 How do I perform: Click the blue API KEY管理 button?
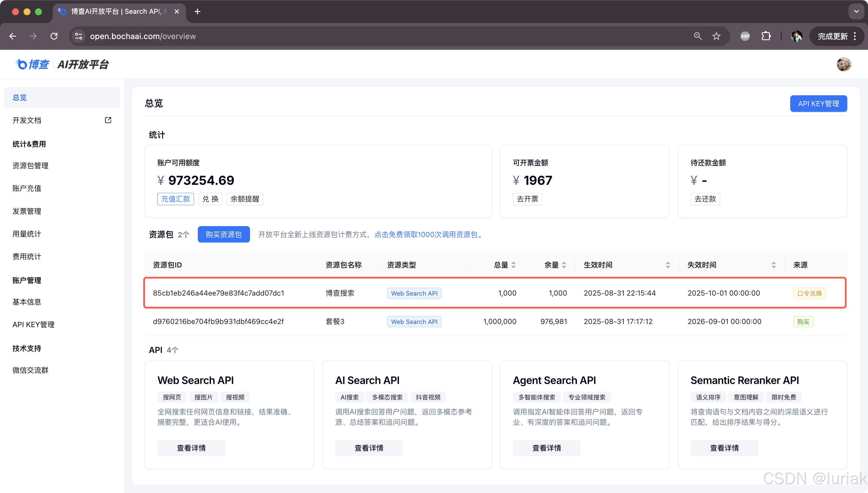point(819,104)
